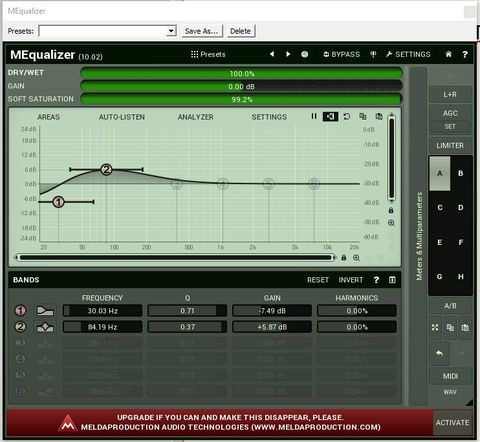Click the lock icon under level meter
This screenshot has height=442, width=480.
(391, 210)
